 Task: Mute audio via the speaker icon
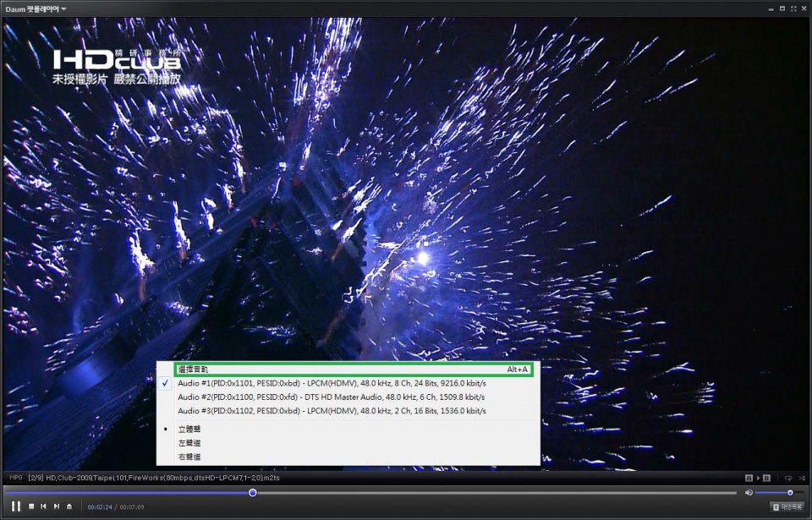point(749,493)
